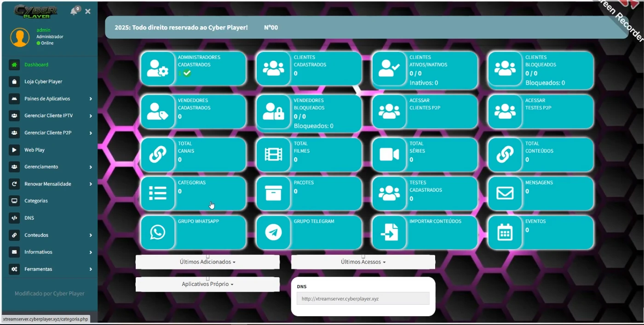The width and height of the screenshot is (644, 325).
Task: Click the Importar Conteúdos file icon
Action: pyautogui.click(x=389, y=233)
